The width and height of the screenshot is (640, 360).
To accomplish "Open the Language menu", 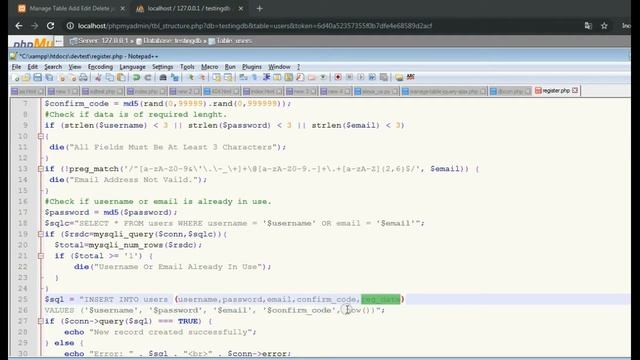I will (x=132, y=67).
